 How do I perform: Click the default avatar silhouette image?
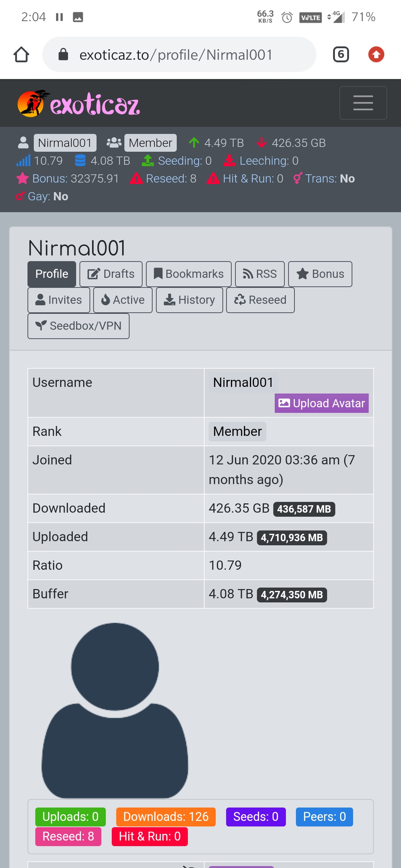[115, 710]
